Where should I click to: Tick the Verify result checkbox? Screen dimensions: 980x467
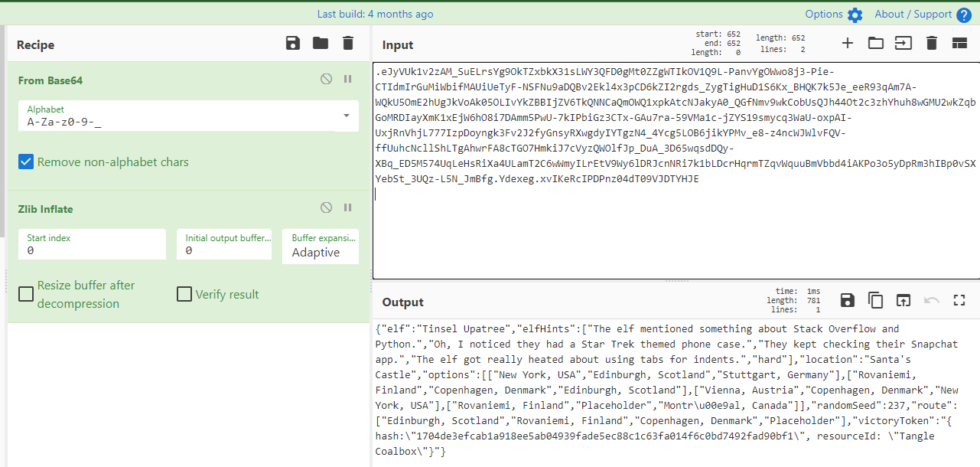[x=184, y=294]
